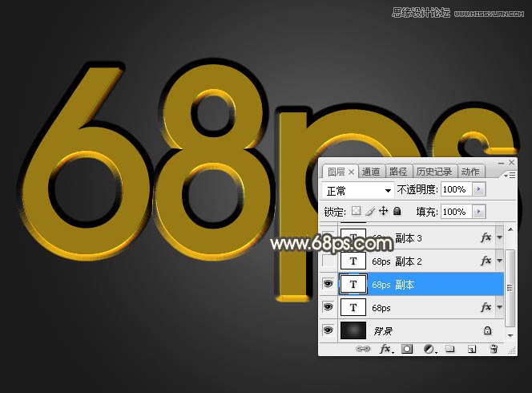Screen dimensions: 532x393
Task: Show the 68ps 副本 2 layer
Action: [328, 261]
